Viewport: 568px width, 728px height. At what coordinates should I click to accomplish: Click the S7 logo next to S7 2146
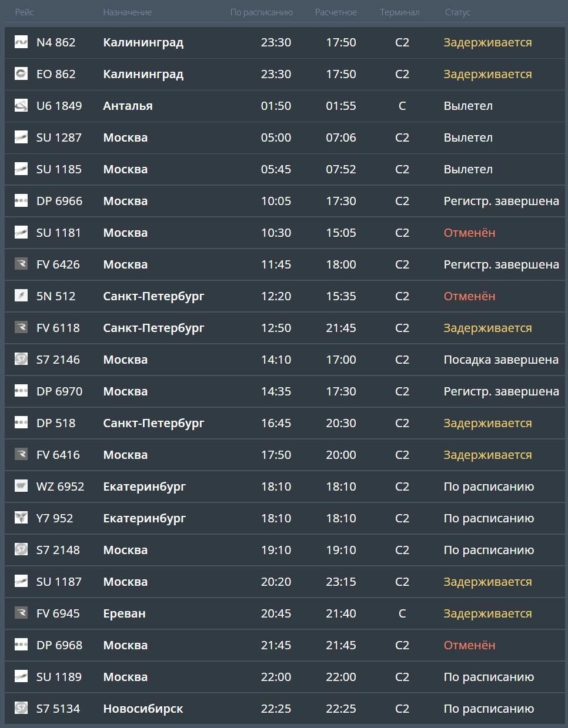click(x=21, y=360)
